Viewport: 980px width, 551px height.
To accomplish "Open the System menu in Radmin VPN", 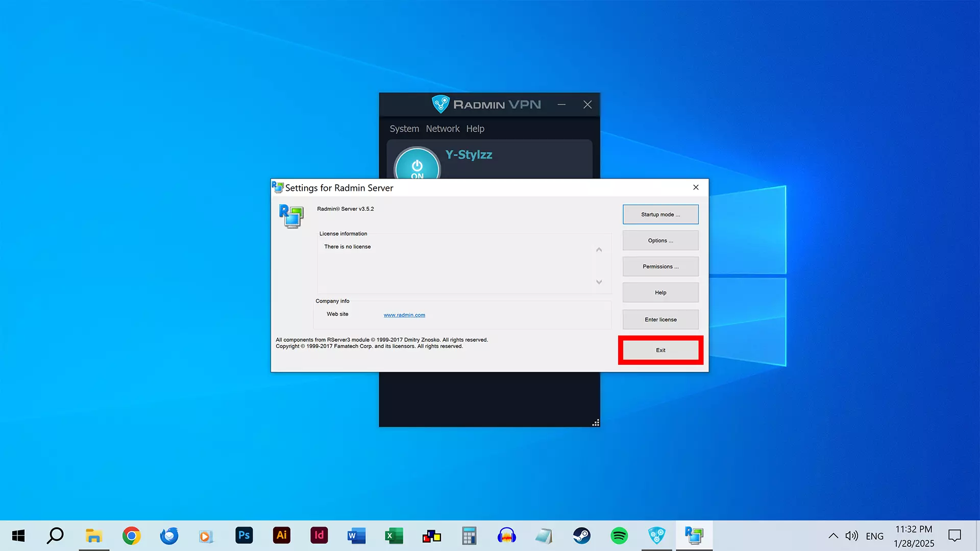I will (404, 129).
